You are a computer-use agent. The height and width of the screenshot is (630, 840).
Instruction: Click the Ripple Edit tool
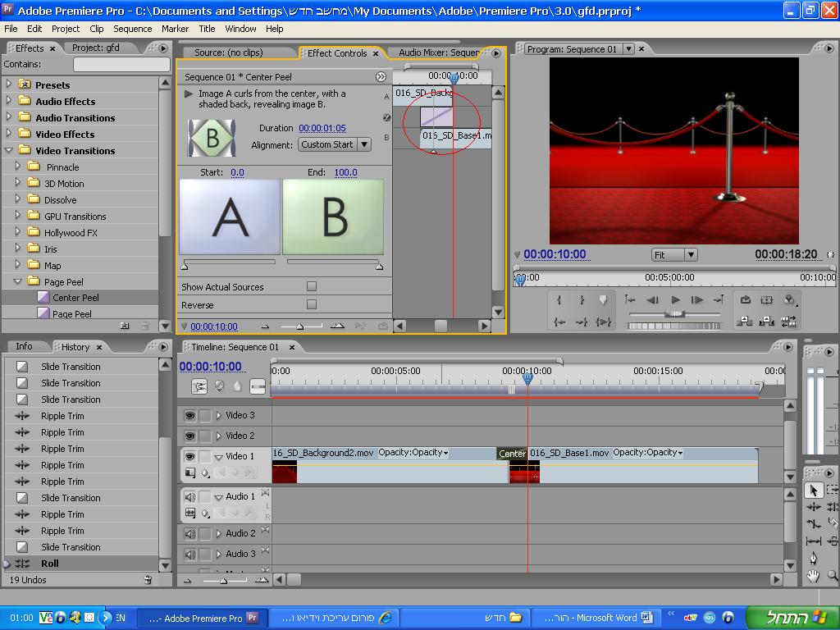click(x=813, y=508)
